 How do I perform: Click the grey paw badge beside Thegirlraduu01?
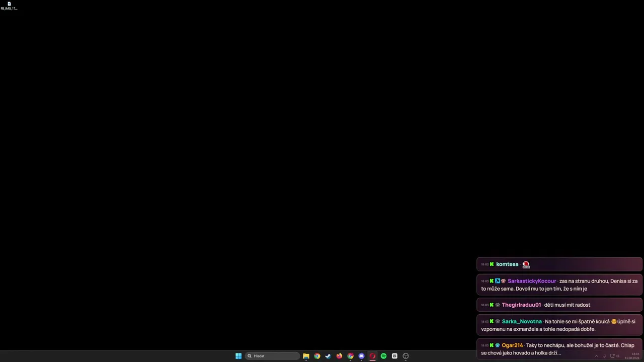(x=498, y=305)
